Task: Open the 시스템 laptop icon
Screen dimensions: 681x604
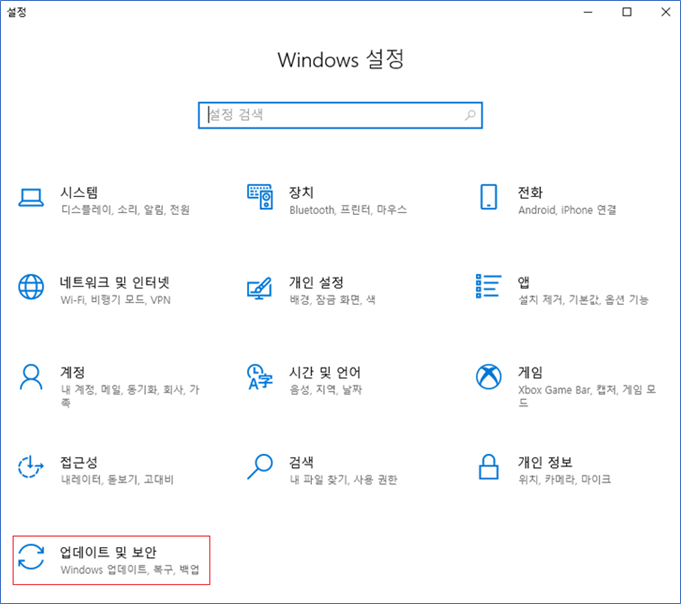Action: pos(31,198)
